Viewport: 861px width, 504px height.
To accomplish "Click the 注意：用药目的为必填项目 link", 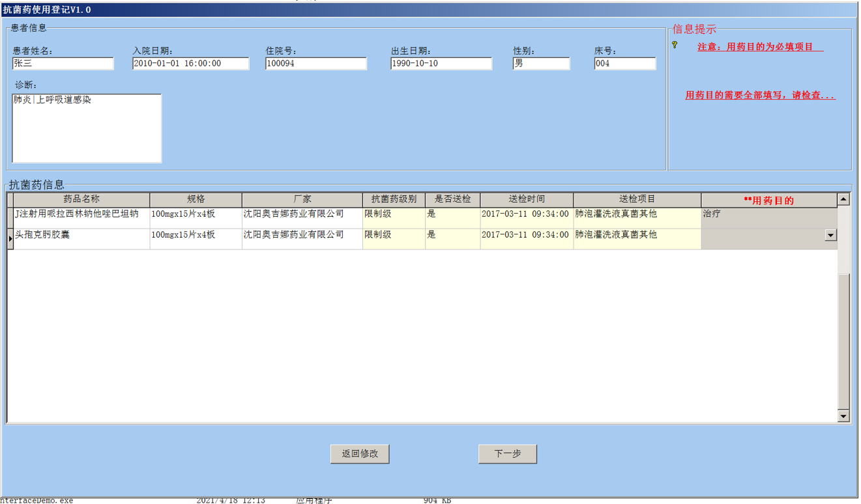I will pos(760,47).
